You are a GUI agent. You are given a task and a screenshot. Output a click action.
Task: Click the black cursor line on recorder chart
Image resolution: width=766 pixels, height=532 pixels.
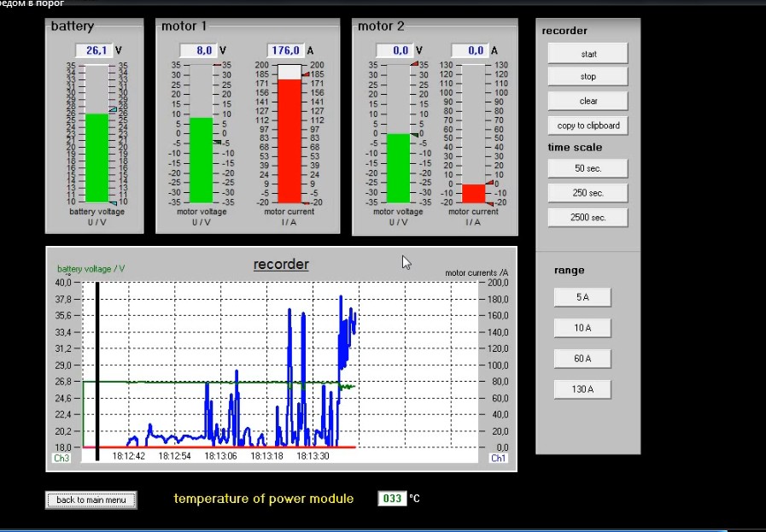tap(98, 367)
